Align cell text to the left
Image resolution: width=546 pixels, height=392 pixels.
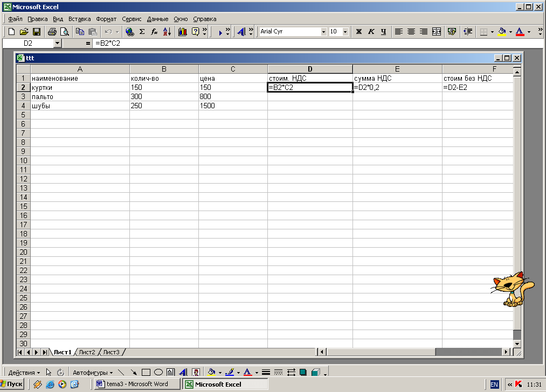pyautogui.click(x=399, y=32)
